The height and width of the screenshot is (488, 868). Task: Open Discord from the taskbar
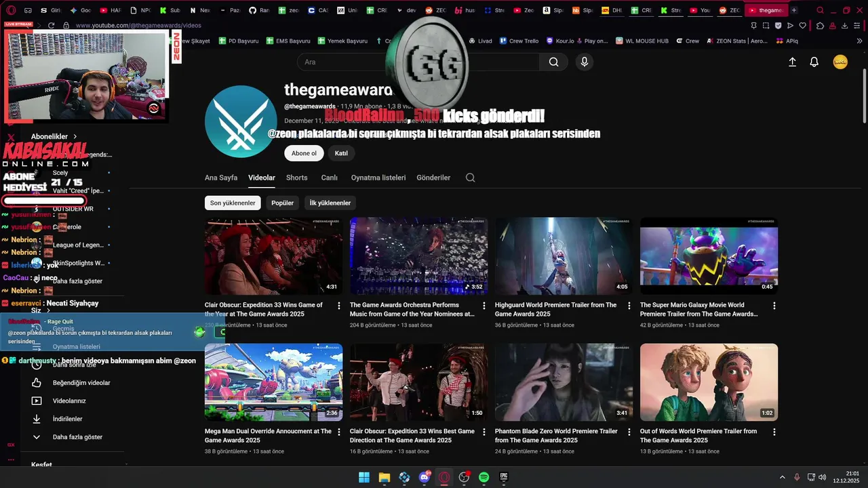pos(425,477)
